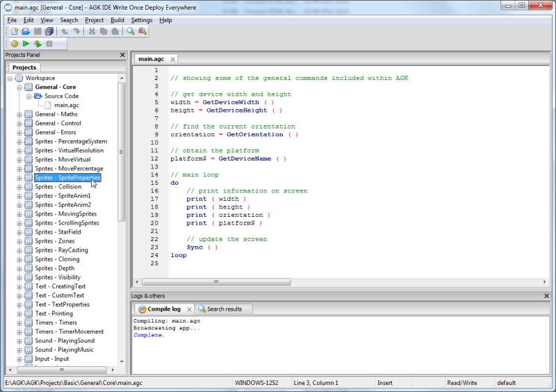
Task: Select Sound - PlayingSound project
Action: click(65, 341)
